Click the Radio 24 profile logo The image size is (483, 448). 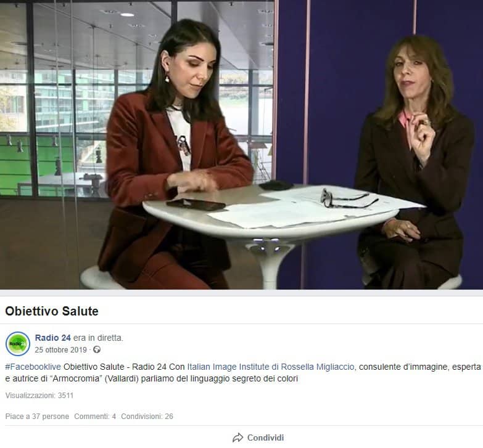click(18, 344)
